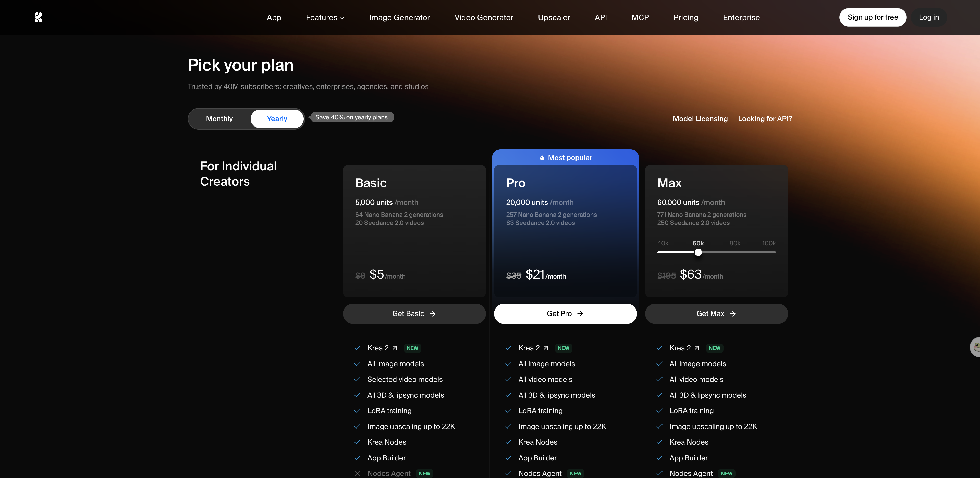
Task: Click the external arrow icon next to Max Krea 2
Action: coord(696,348)
